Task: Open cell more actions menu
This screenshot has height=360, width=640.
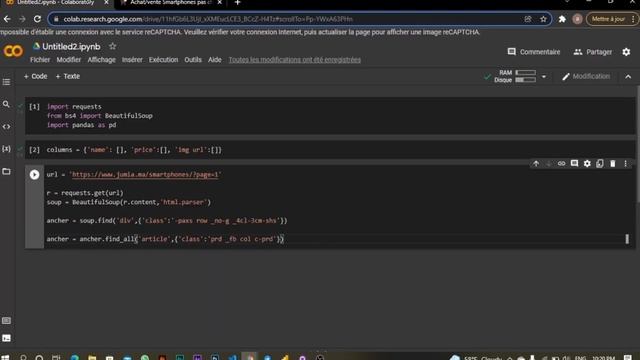Action: 625,164
